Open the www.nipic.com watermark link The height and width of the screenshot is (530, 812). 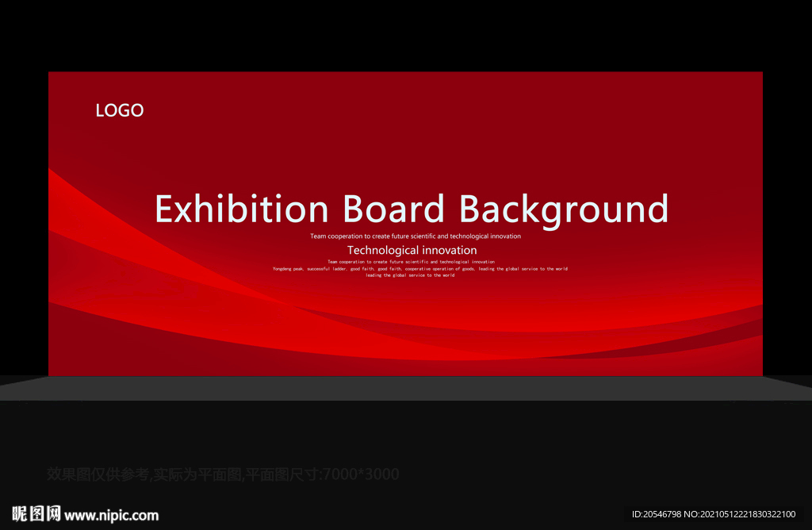pos(111,515)
